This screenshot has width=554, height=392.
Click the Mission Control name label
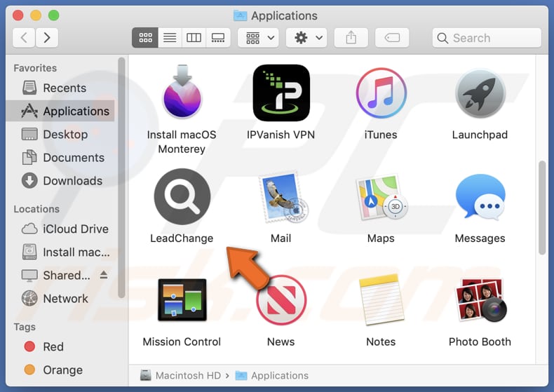pyautogui.click(x=182, y=342)
